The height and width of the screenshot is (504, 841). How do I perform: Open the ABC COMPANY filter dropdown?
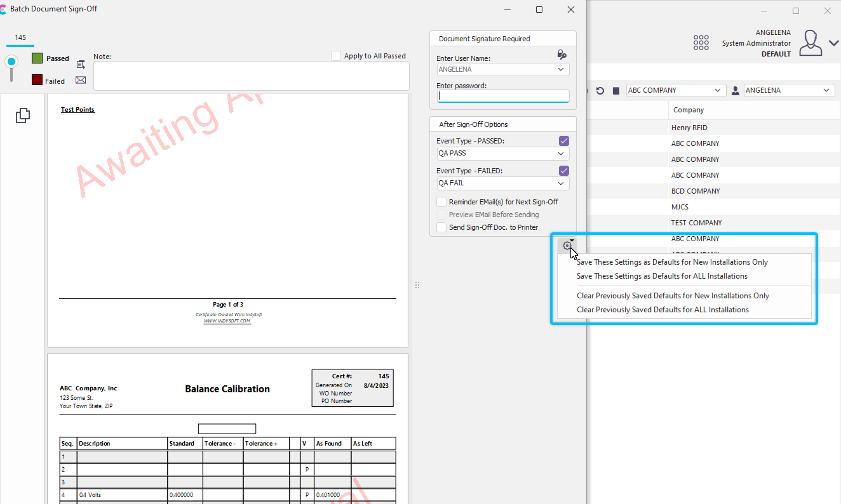tap(675, 91)
